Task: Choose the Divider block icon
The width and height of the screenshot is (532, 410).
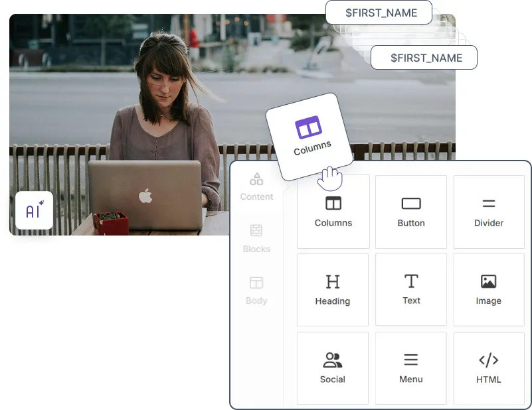Action: [x=488, y=204]
